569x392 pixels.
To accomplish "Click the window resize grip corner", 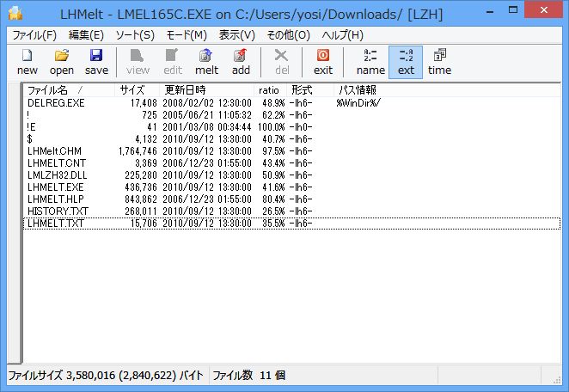I will [x=557, y=380].
